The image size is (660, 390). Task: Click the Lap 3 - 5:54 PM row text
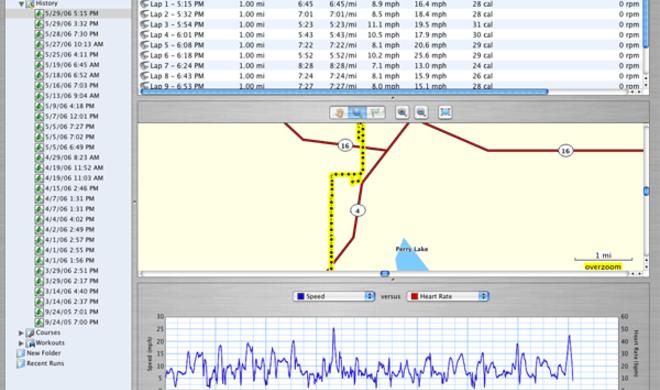pos(177,24)
